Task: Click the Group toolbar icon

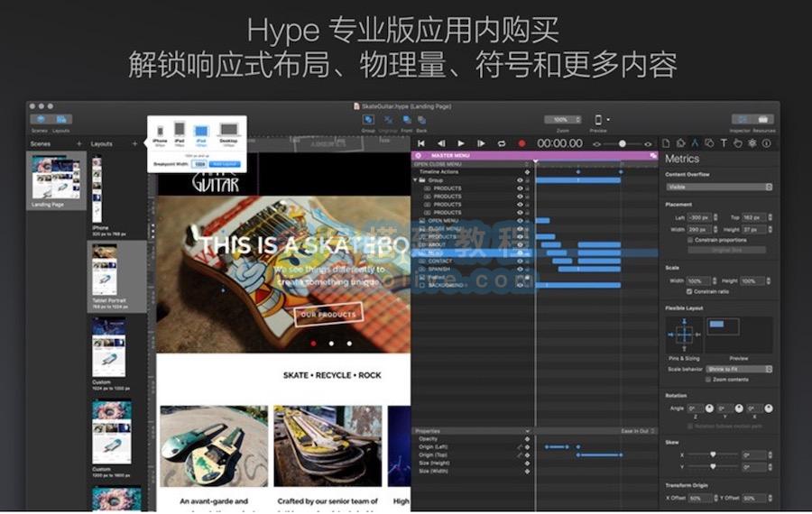Action: pyautogui.click(x=368, y=120)
